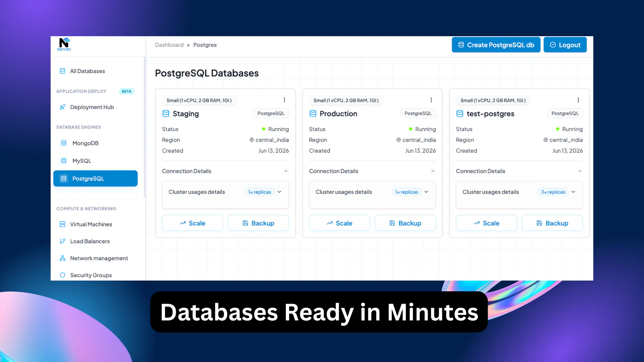The image size is (644, 362).
Task: Click the database icon beside Production
Action: (313, 114)
